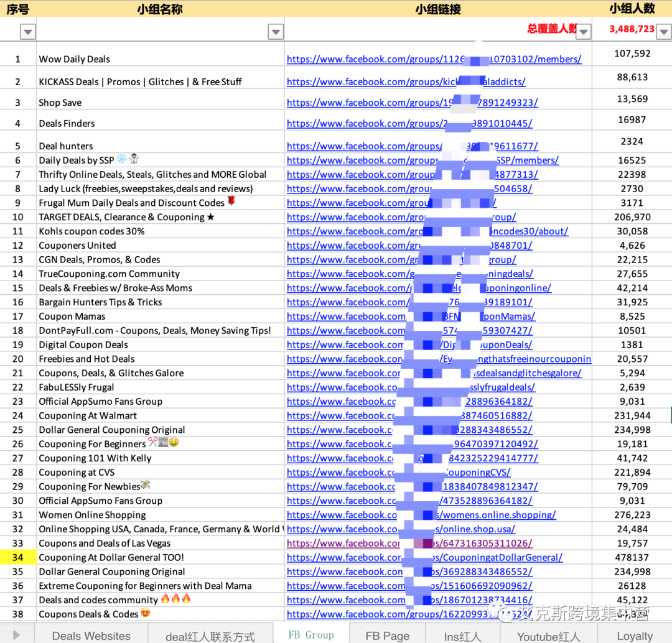Click the sheet navigation arrow icon bottom-left
The height and width of the screenshot is (643, 672).
[x=15, y=636]
